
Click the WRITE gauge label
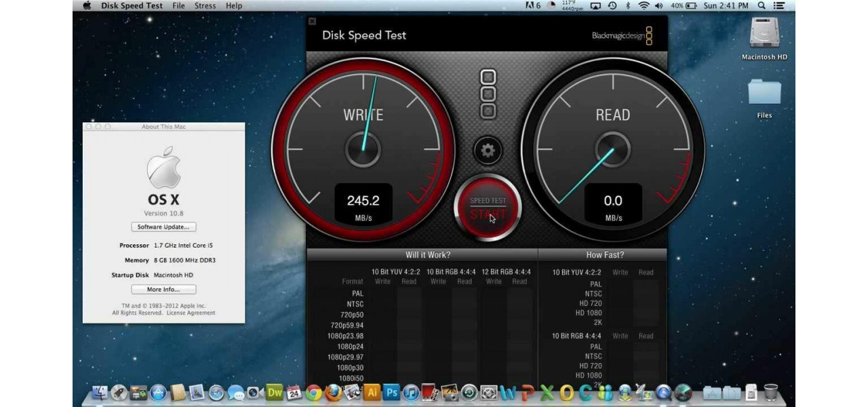[363, 115]
